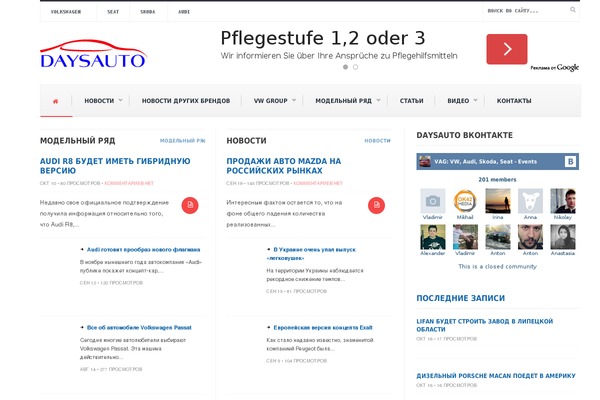The image size is (600, 400).
Task: Open Mikhail's OK42 Media avatar
Action: 465,201
